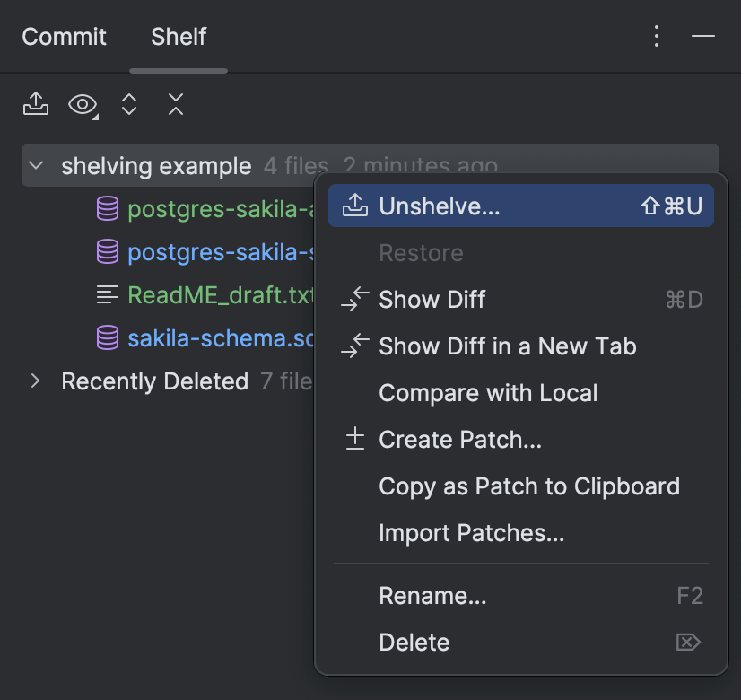Image resolution: width=741 pixels, height=700 pixels.
Task: Click the Collapse All icon
Action: 176,104
